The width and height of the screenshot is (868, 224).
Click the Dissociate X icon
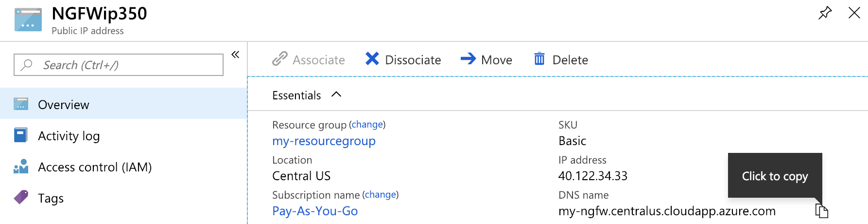pyautogui.click(x=372, y=59)
